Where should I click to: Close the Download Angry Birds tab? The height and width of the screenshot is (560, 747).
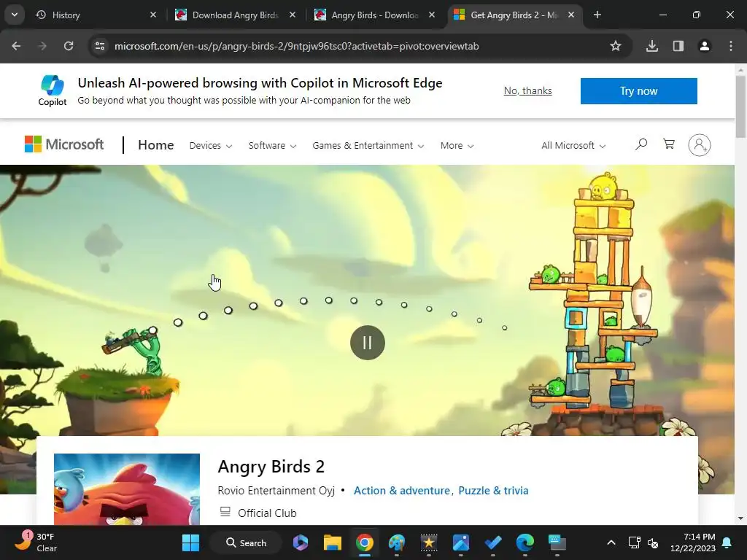[x=293, y=15]
